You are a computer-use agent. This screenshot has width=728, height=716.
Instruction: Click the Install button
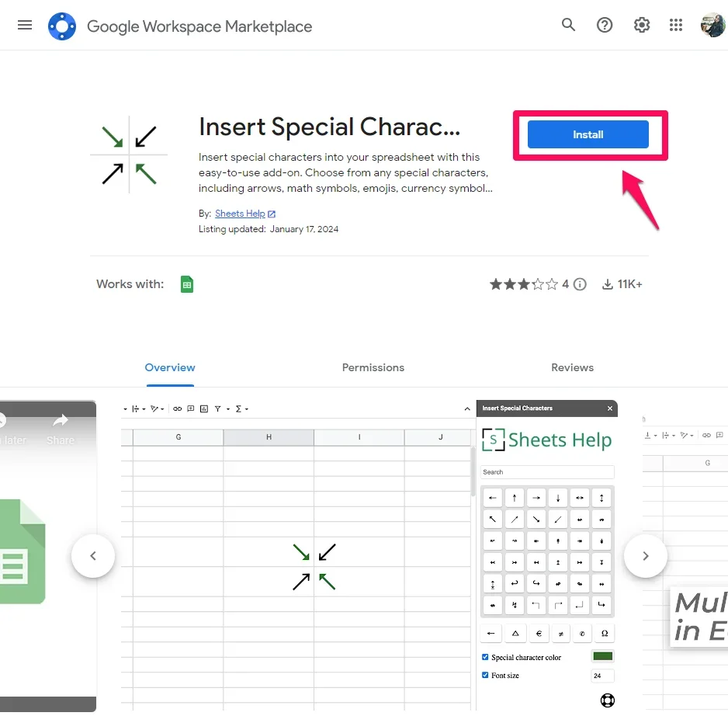click(588, 134)
